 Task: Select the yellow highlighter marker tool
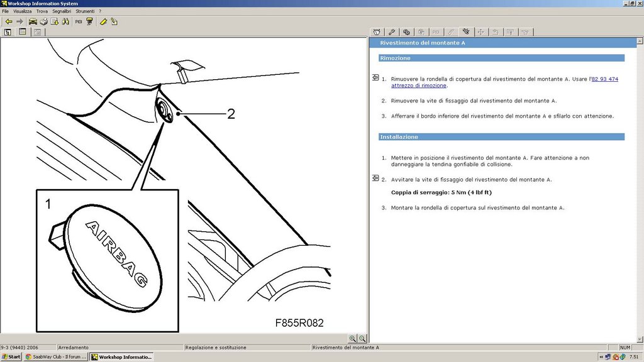click(104, 22)
